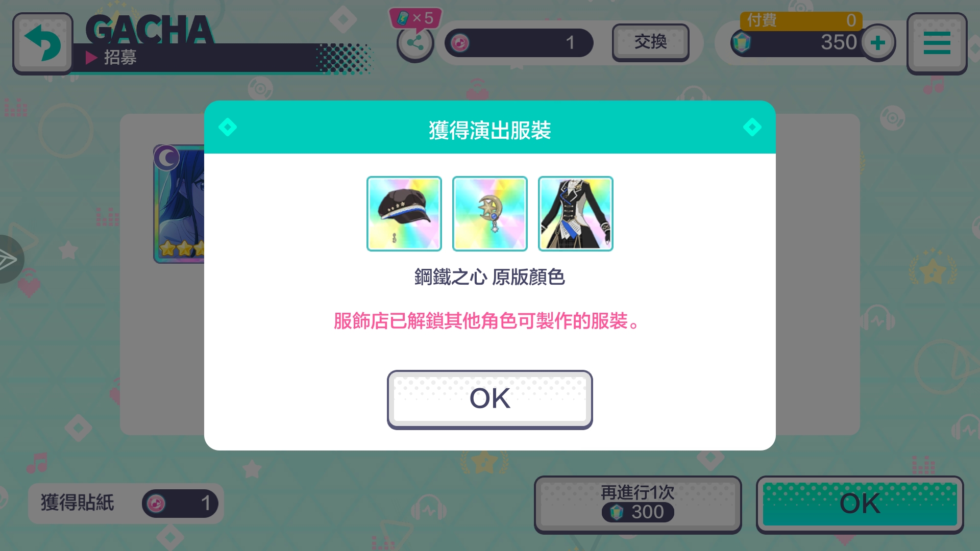Click the crystal gem currency icon
Image resolution: width=980 pixels, height=551 pixels.
point(741,42)
